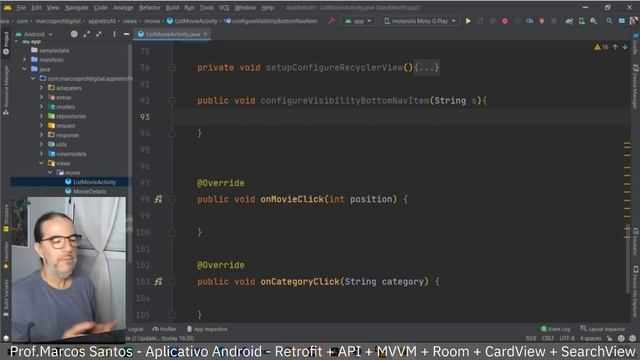Click override gutter icon beside onMovieClick
This screenshot has height=360, width=640.
[158, 199]
